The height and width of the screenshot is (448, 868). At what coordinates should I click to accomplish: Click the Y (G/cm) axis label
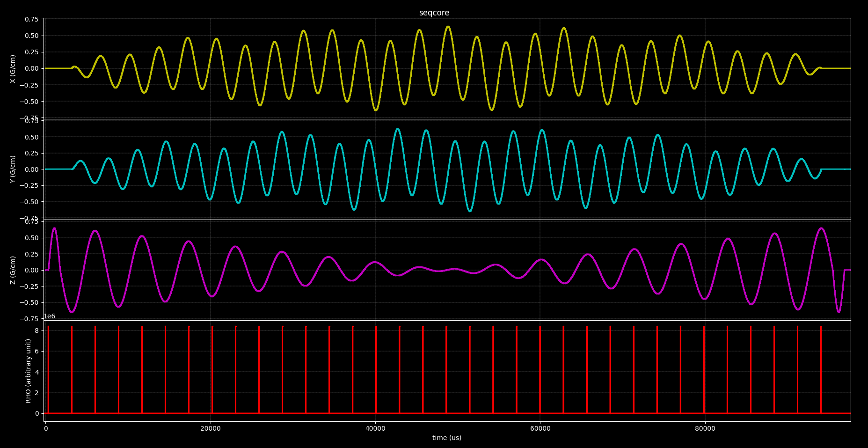pyautogui.click(x=13, y=169)
